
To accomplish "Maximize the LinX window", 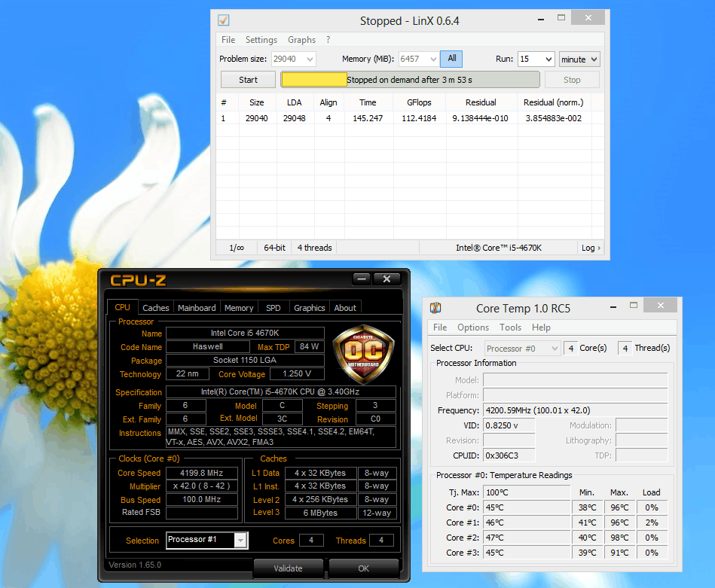I will 561,18.
